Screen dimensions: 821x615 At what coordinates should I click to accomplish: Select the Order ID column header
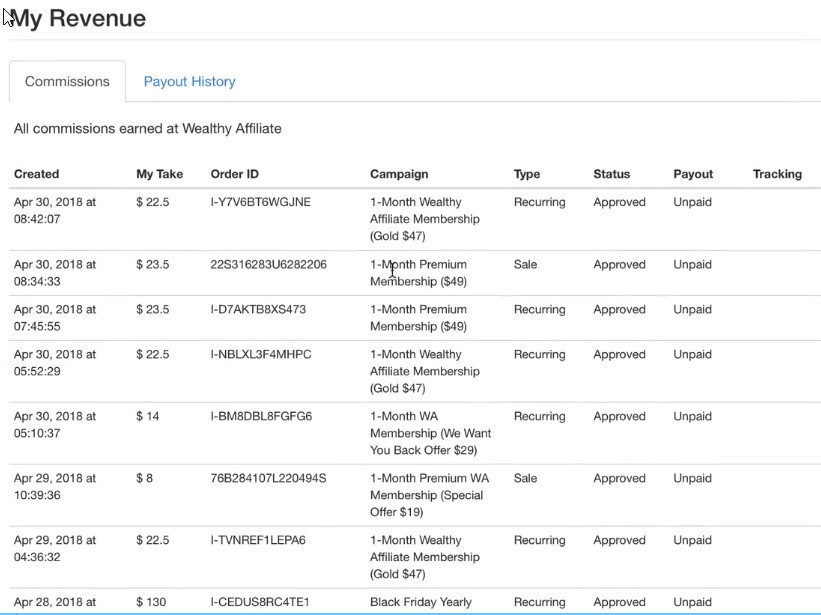coord(235,174)
